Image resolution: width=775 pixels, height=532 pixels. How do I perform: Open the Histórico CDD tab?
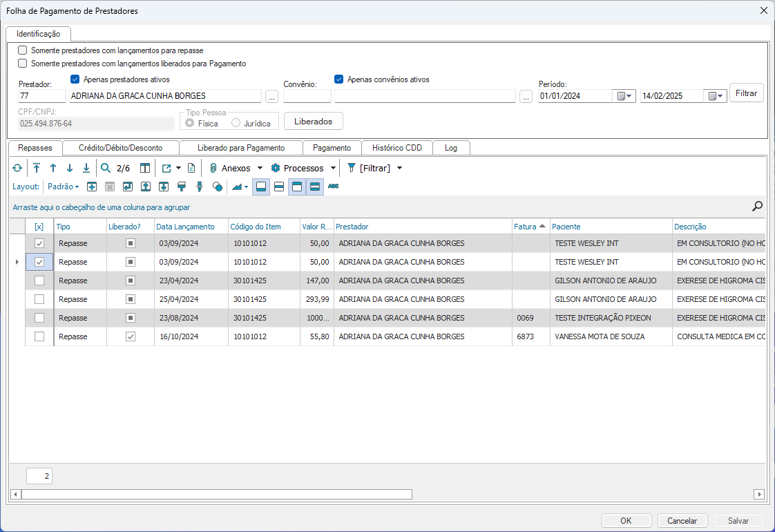[397, 148]
